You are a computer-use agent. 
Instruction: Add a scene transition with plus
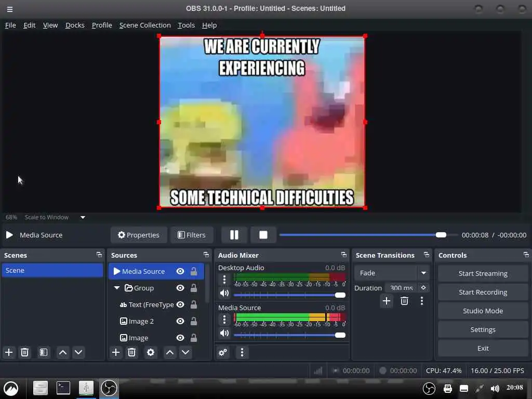tap(386, 301)
